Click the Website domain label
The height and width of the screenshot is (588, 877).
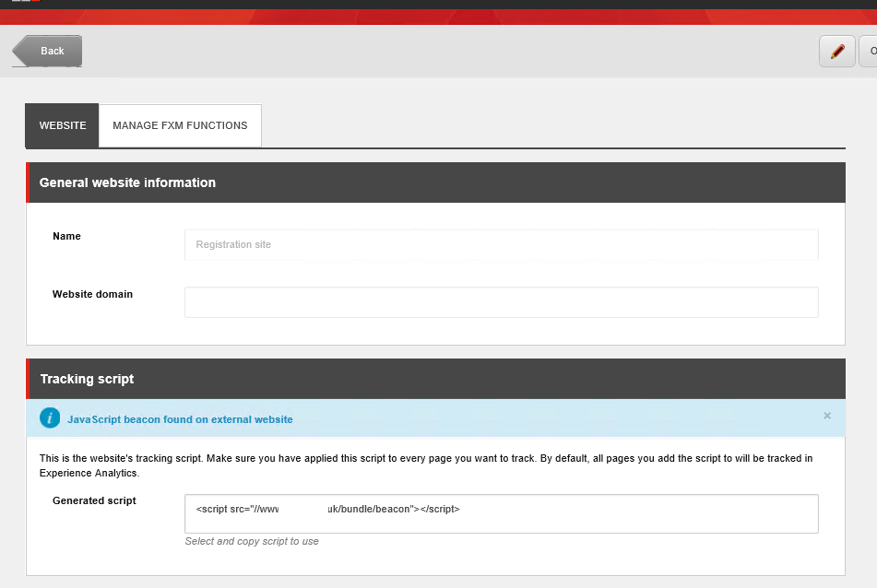pyautogui.click(x=92, y=294)
